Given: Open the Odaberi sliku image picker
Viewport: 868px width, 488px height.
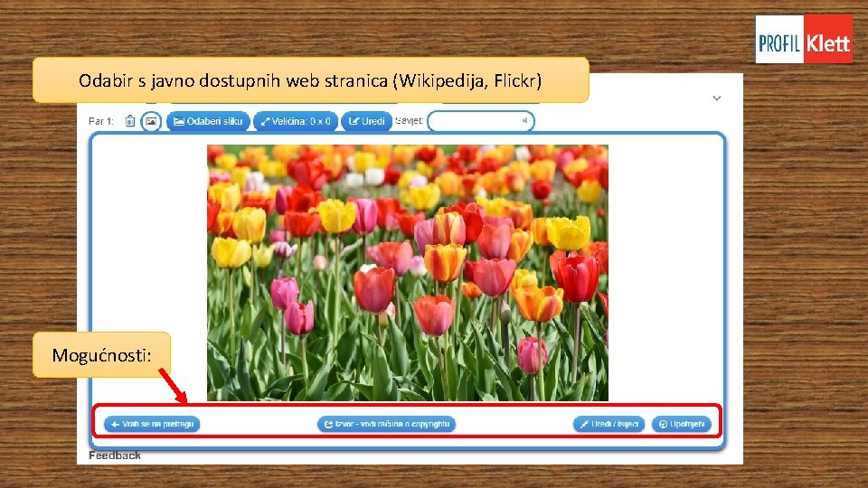Looking at the screenshot, I should coord(208,121).
